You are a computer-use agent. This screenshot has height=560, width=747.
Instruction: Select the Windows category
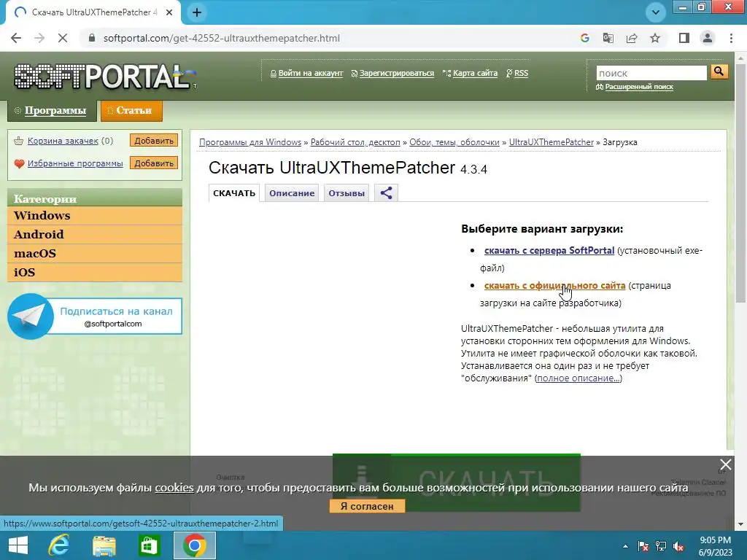[95, 216]
